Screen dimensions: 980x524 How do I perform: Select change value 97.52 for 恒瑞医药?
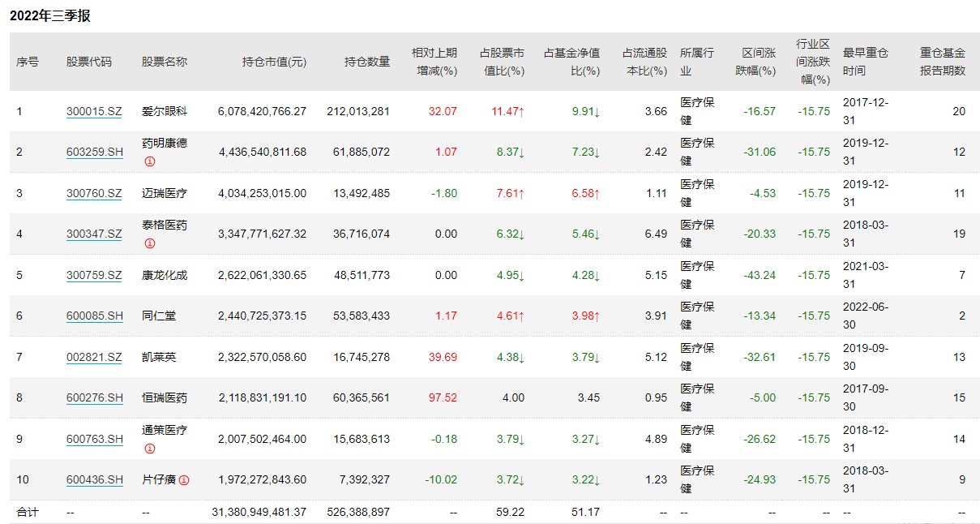[x=443, y=398]
